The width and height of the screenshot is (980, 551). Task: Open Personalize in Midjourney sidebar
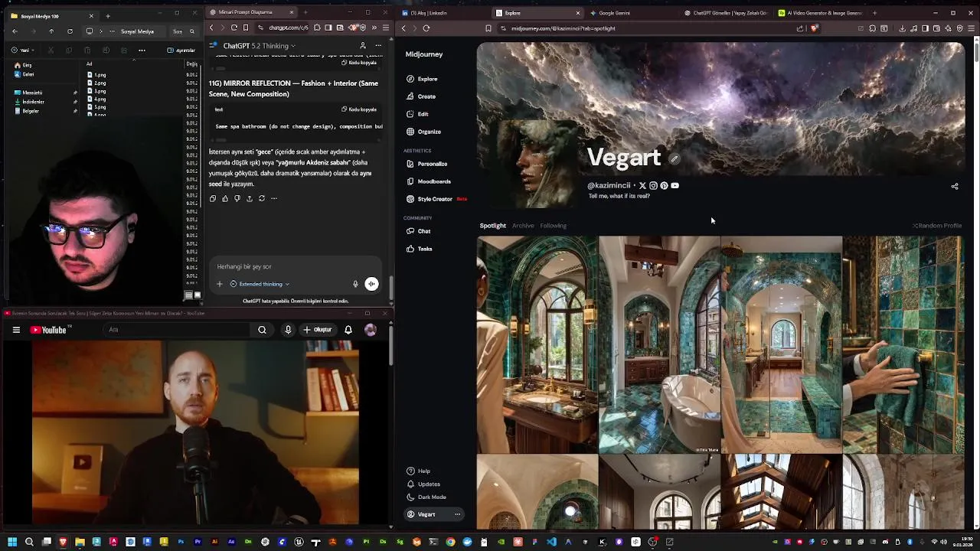(426, 164)
